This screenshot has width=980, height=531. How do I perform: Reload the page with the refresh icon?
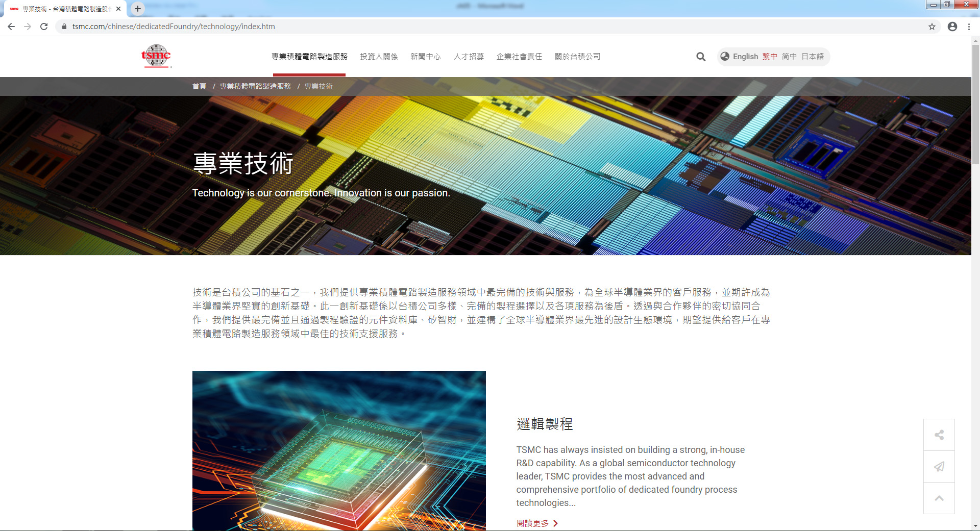pos(44,27)
